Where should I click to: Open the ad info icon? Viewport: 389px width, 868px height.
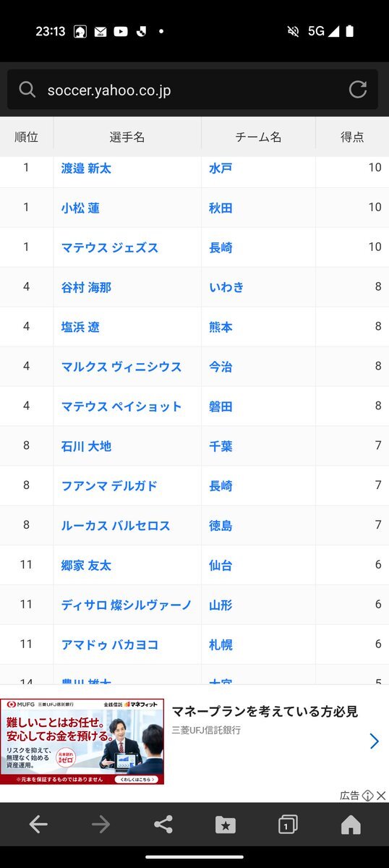(368, 796)
